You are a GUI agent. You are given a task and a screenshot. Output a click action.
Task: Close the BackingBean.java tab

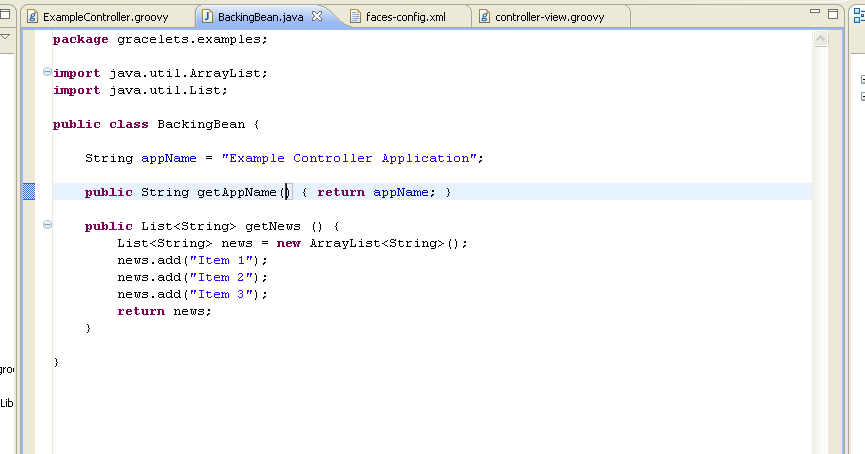point(317,17)
